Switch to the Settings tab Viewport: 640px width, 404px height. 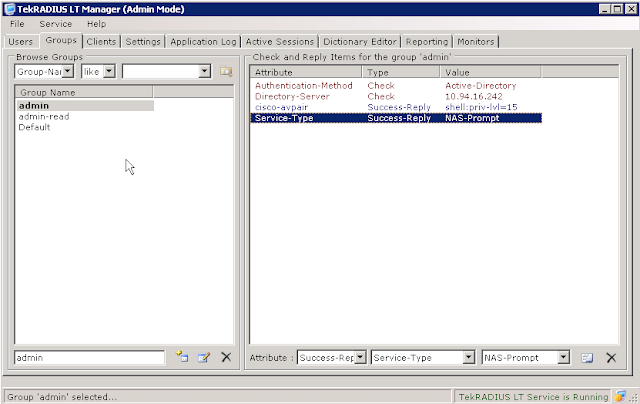coord(143,42)
